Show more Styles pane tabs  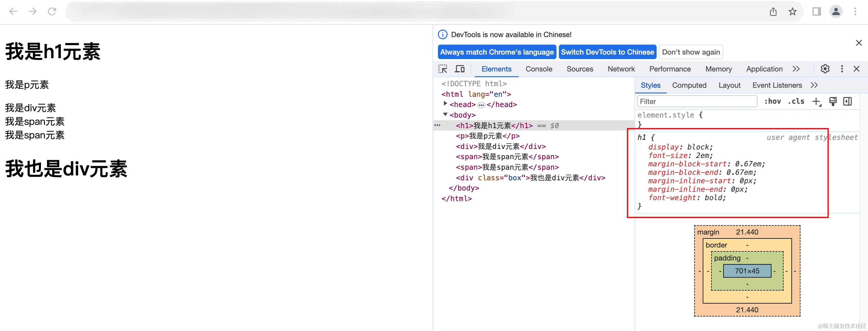tap(814, 85)
